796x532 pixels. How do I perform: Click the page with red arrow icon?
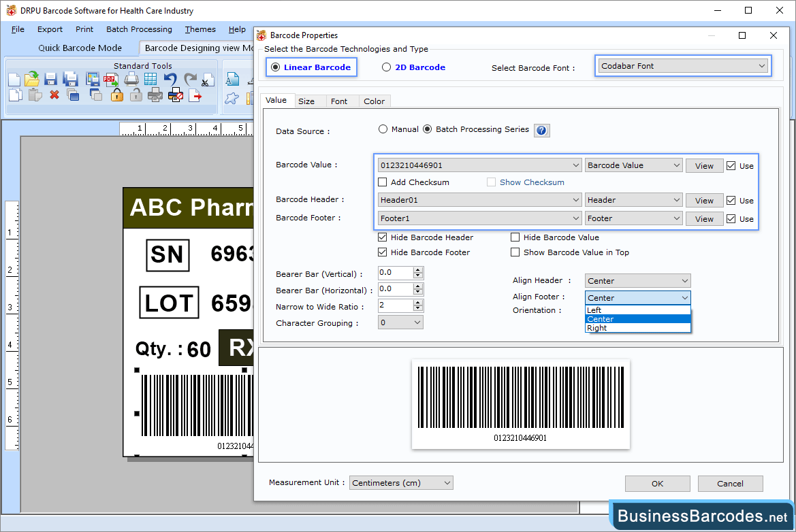[x=195, y=95]
